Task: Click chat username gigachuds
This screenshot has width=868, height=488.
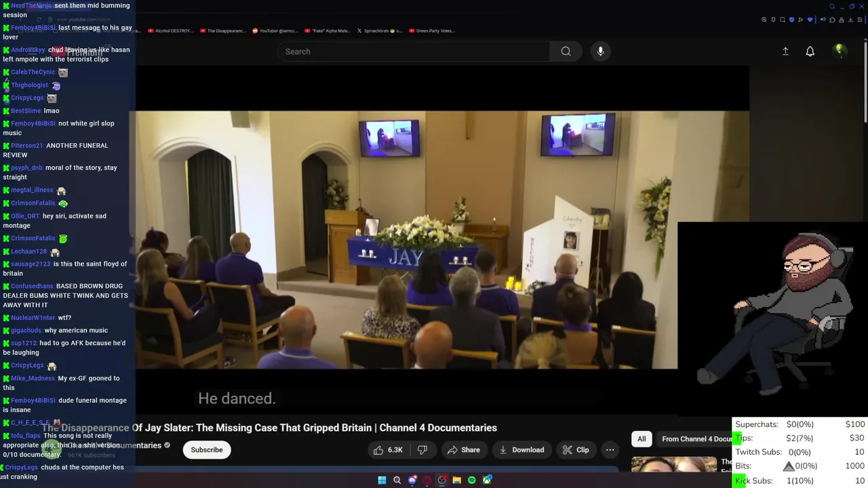Action: pos(26,331)
